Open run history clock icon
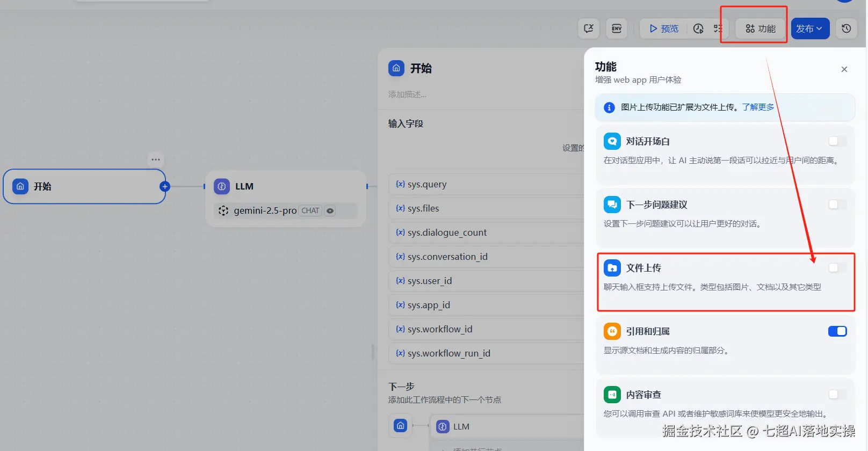Image resolution: width=868 pixels, height=451 pixels. click(x=698, y=28)
